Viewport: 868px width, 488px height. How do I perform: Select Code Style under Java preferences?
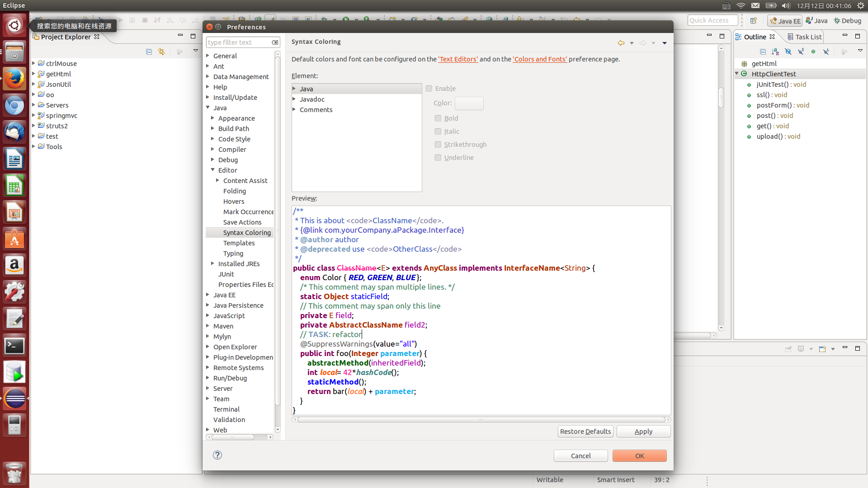234,139
